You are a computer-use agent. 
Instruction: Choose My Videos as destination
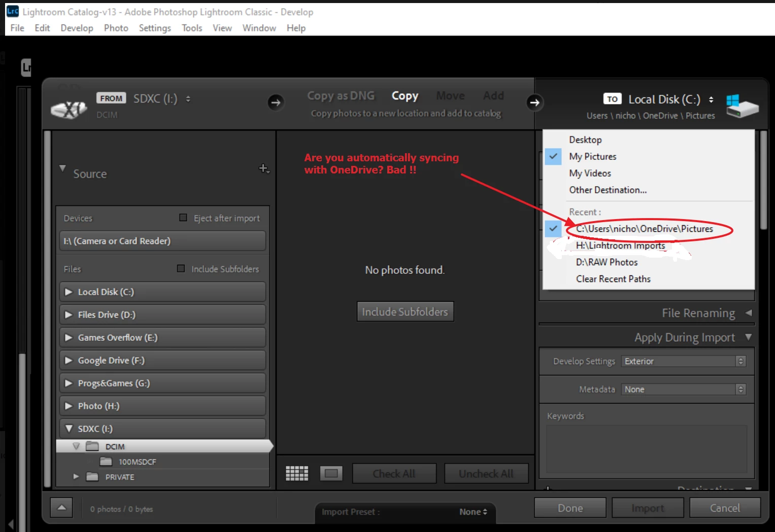(x=590, y=173)
